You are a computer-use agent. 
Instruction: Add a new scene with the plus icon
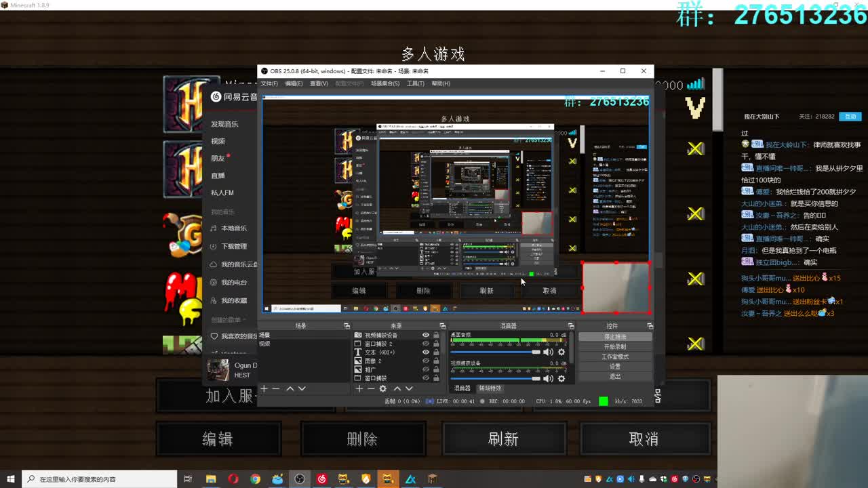click(x=264, y=388)
